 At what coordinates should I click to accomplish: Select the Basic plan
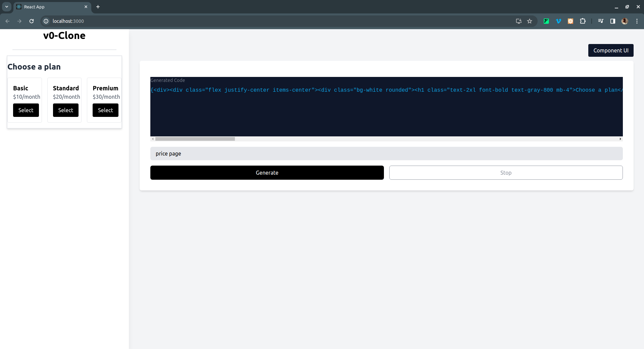pos(26,110)
